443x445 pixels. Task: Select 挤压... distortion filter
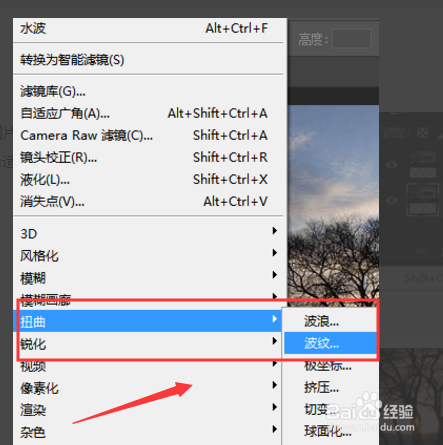click(x=330, y=388)
